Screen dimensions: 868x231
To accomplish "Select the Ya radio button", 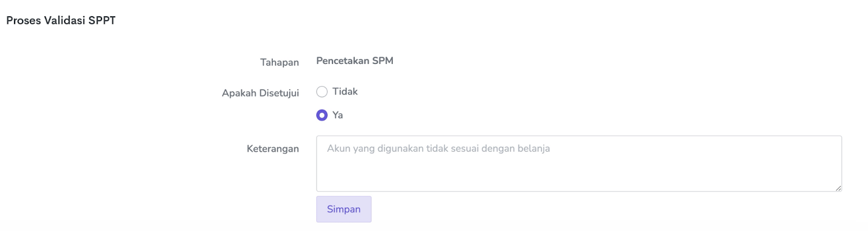I will [x=322, y=115].
